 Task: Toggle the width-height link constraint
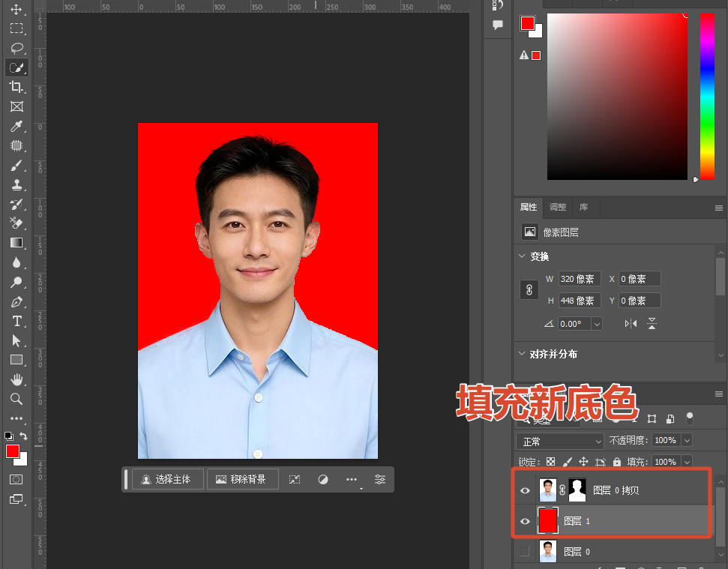(x=529, y=290)
